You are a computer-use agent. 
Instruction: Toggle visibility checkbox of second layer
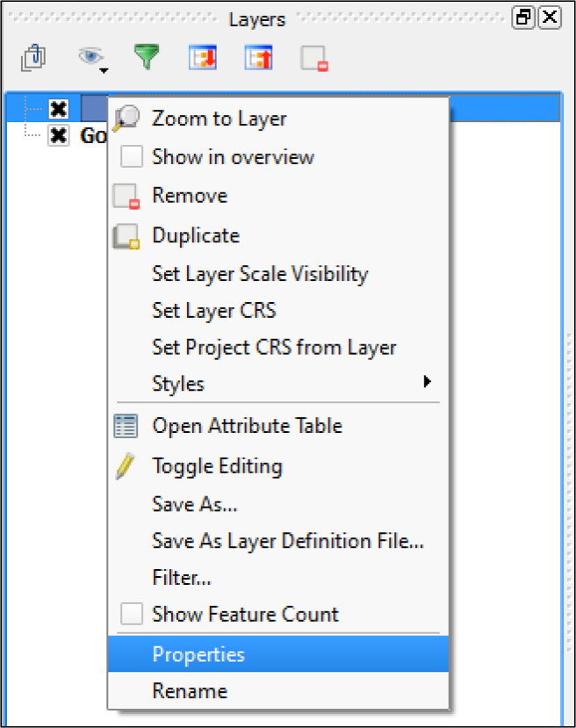click(x=59, y=135)
